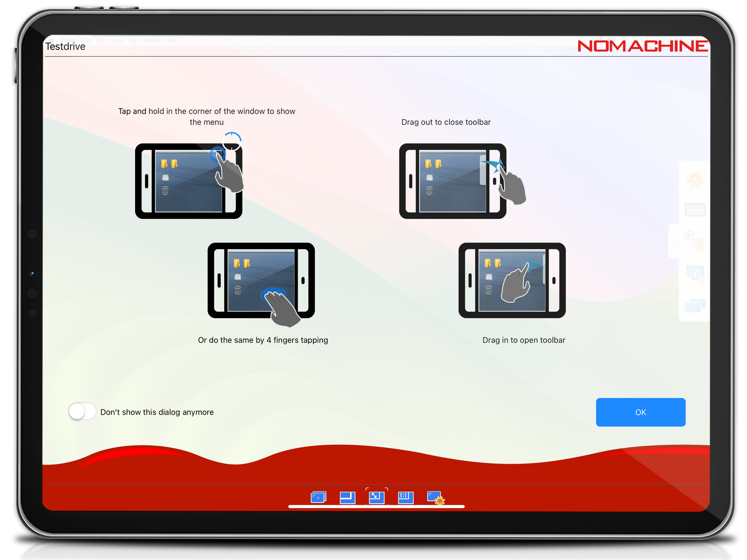Select the fit-to-window view icon in bottom toolbar

pos(348,497)
